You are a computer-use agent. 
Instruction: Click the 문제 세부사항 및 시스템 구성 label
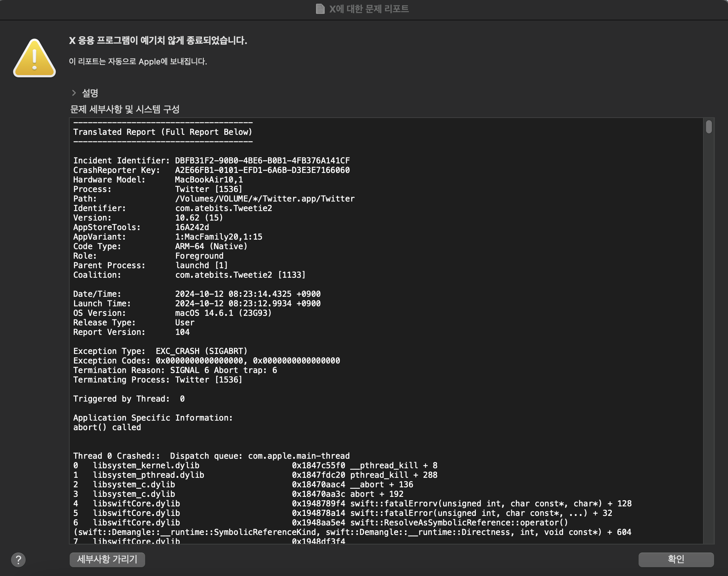[x=125, y=109]
